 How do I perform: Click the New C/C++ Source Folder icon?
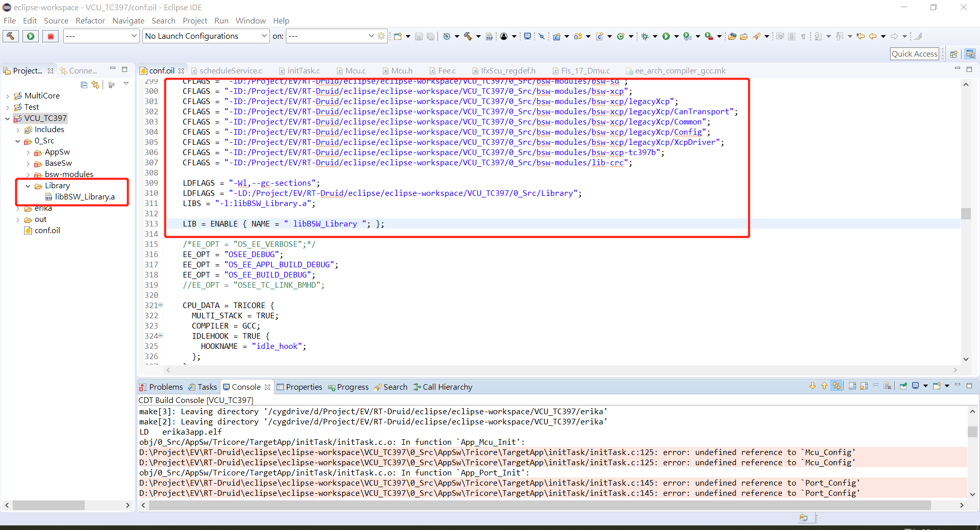[578, 36]
